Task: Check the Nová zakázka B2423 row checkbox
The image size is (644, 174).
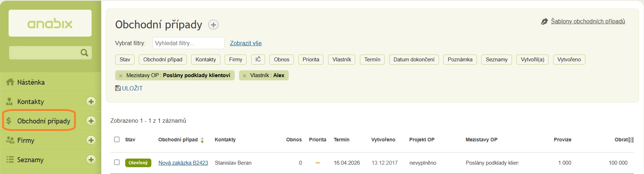Action: [117, 162]
